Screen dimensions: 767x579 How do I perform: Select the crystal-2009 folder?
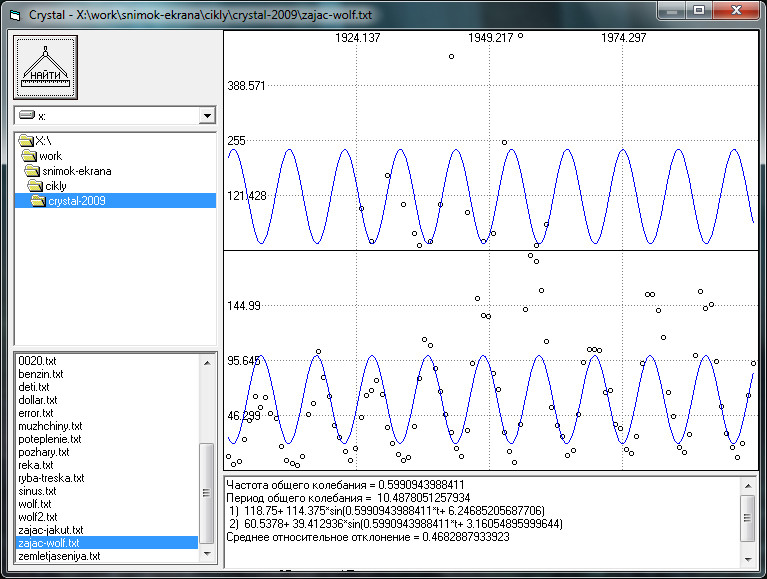click(76, 201)
